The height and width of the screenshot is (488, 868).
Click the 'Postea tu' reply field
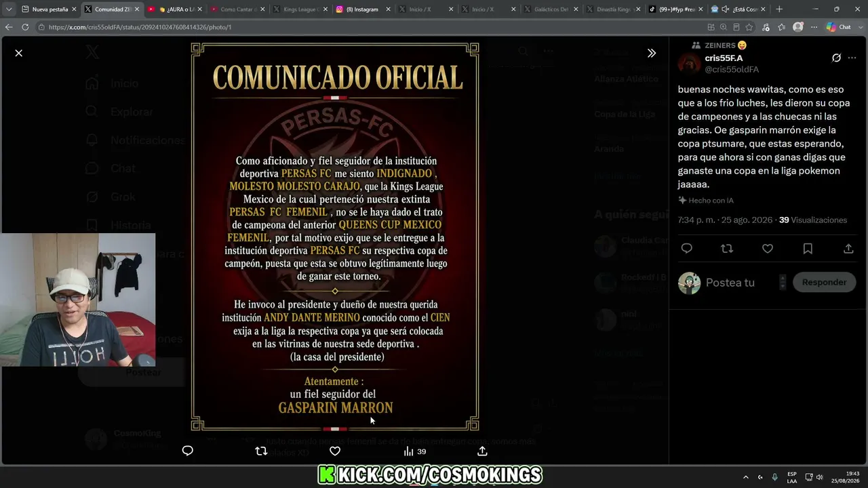[739, 283]
